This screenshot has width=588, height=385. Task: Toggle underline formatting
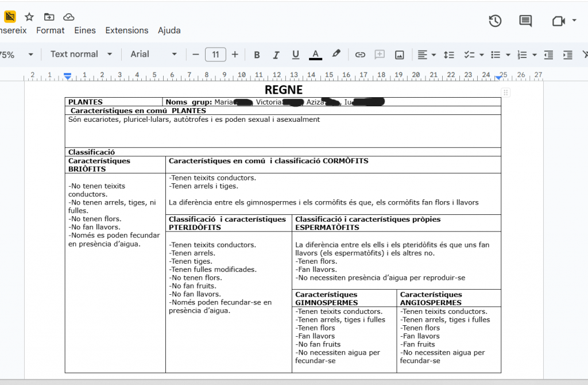295,55
